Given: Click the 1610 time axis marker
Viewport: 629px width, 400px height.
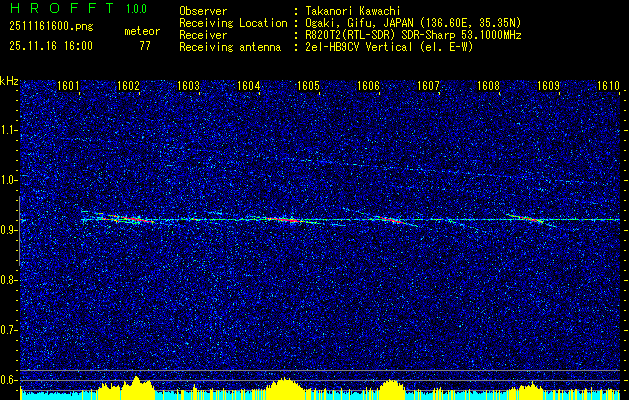Looking at the screenshot, I should (x=609, y=85).
